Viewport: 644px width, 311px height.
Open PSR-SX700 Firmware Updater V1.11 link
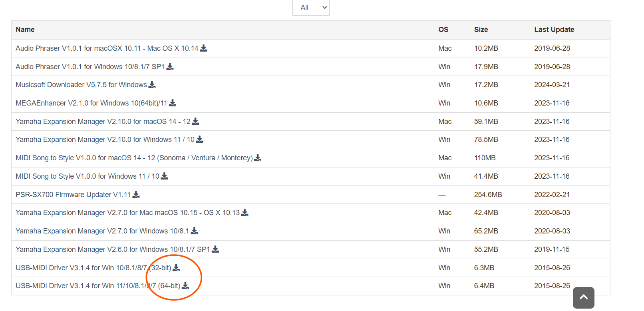point(73,195)
